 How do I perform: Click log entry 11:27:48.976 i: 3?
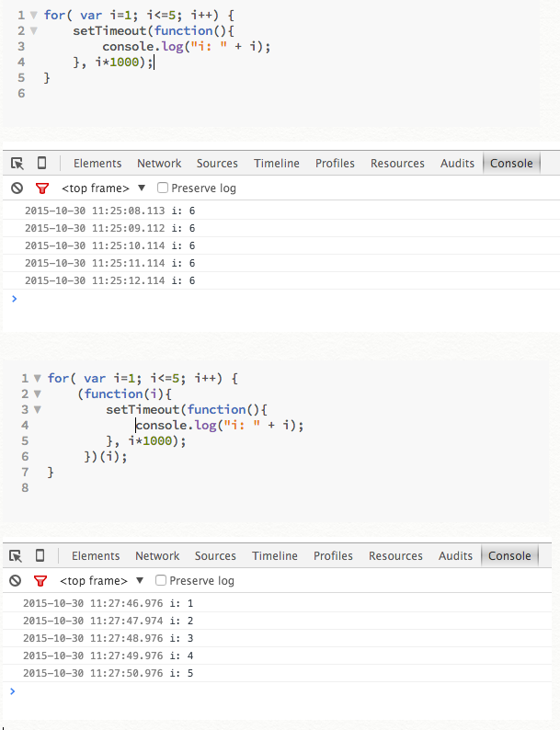pyautogui.click(x=278, y=638)
